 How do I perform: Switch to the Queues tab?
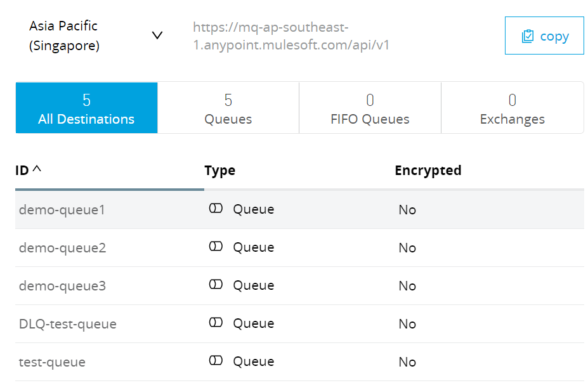(x=228, y=108)
